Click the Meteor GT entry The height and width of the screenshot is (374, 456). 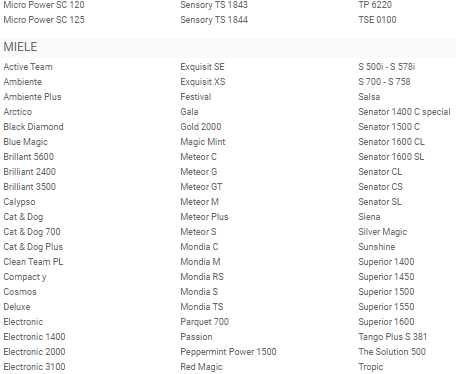(x=201, y=187)
